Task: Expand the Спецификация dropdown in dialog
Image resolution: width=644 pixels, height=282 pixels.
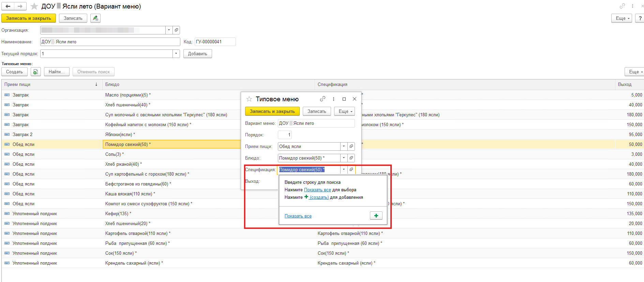Action: pyautogui.click(x=344, y=169)
